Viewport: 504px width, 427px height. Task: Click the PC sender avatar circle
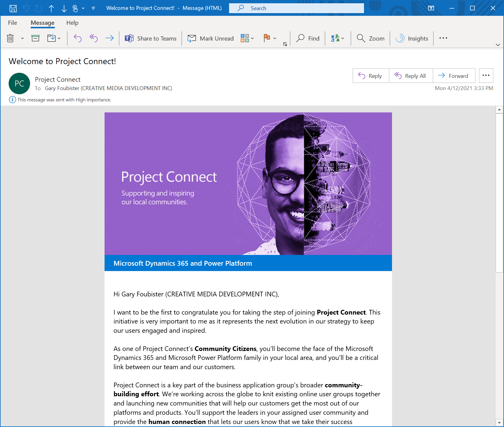pos(19,83)
